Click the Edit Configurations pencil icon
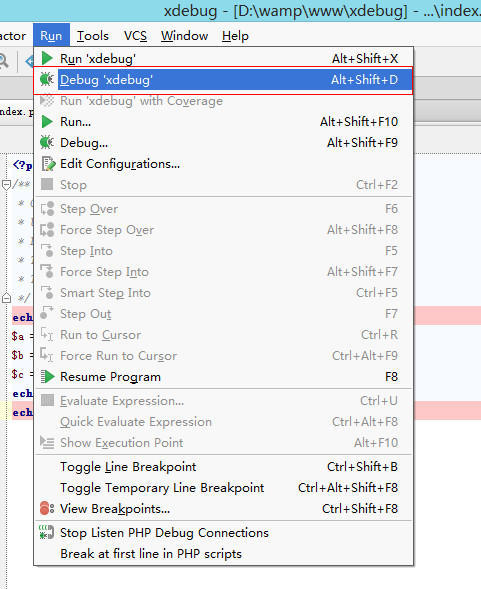The width and height of the screenshot is (481, 589). 48,164
